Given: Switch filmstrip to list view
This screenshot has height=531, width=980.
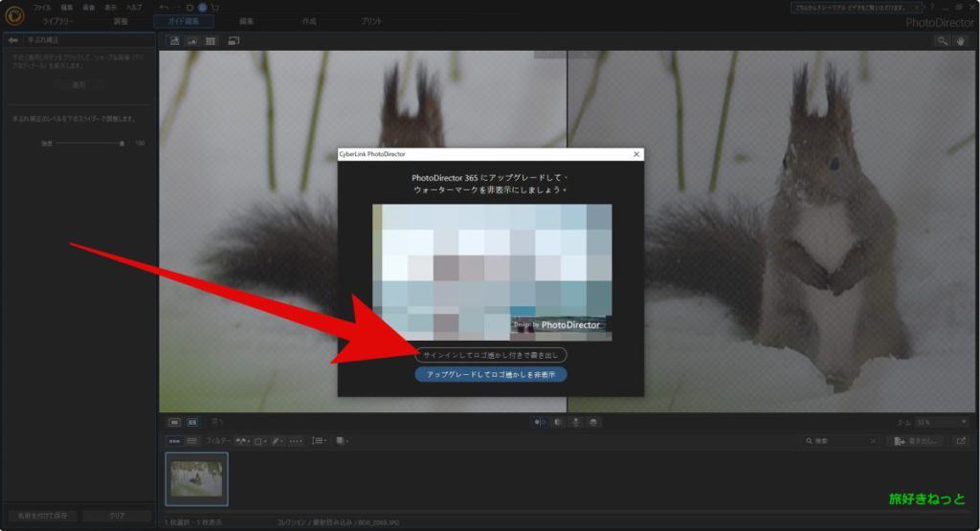Looking at the screenshot, I should point(191,441).
